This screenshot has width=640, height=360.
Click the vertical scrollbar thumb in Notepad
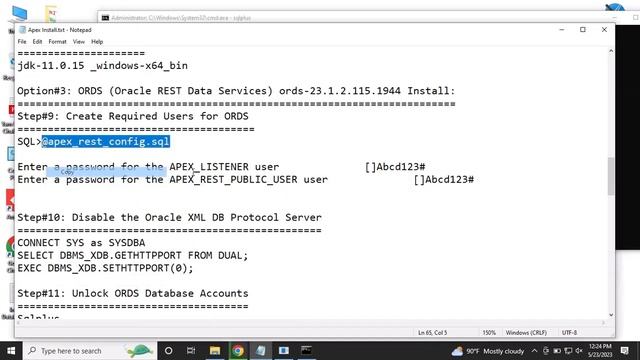pyautogui.click(x=611, y=176)
